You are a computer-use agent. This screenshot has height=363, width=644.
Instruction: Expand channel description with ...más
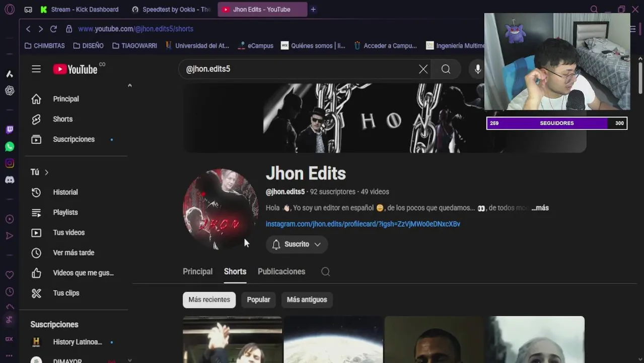[540, 208]
